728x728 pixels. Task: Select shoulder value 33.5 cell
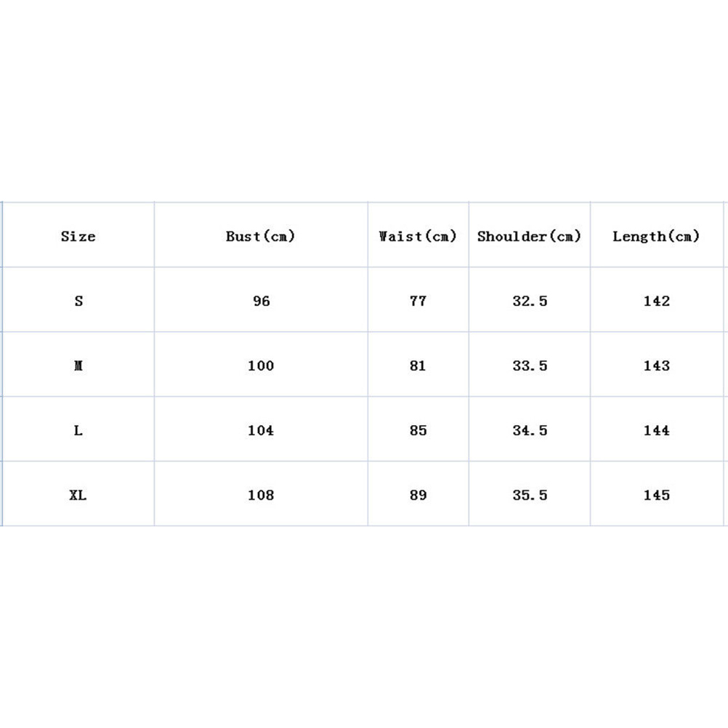click(530, 365)
